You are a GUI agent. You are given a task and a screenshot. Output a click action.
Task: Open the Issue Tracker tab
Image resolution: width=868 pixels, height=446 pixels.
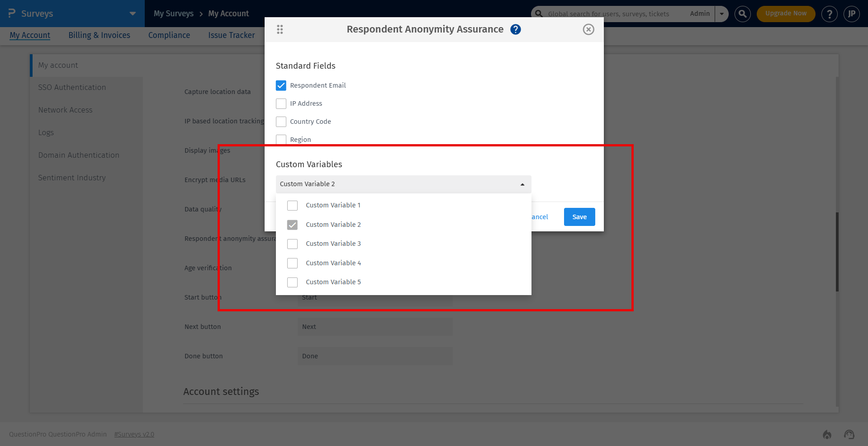coord(232,35)
